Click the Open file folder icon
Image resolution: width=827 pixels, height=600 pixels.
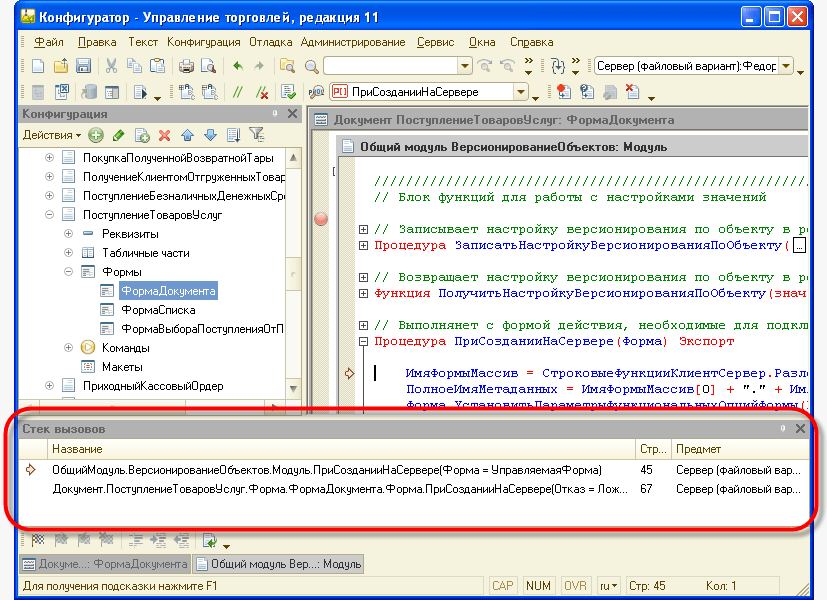[x=61, y=66]
